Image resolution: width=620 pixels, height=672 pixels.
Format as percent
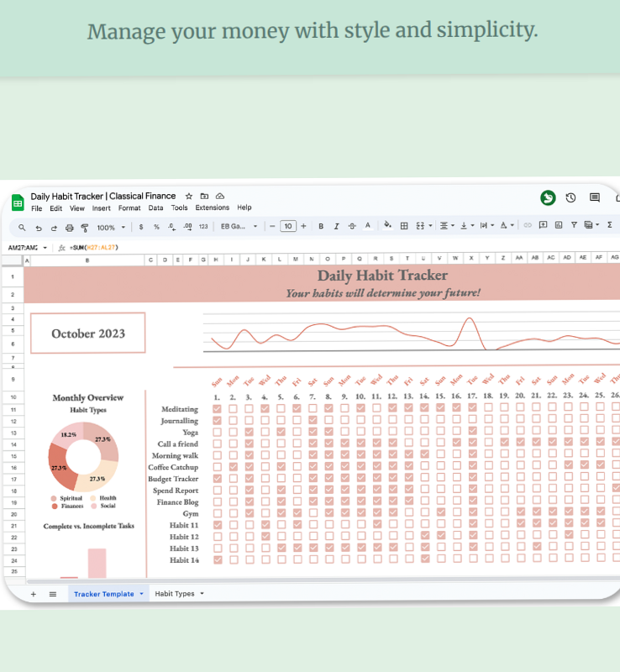point(156,227)
